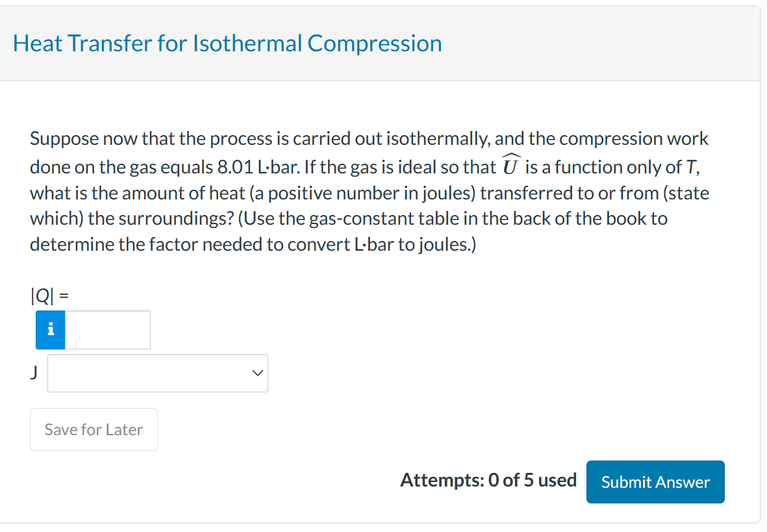Select the Heat Transfer for Isothermal Compression heading
This screenshot has height=532, width=767.
pyautogui.click(x=226, y=43)
